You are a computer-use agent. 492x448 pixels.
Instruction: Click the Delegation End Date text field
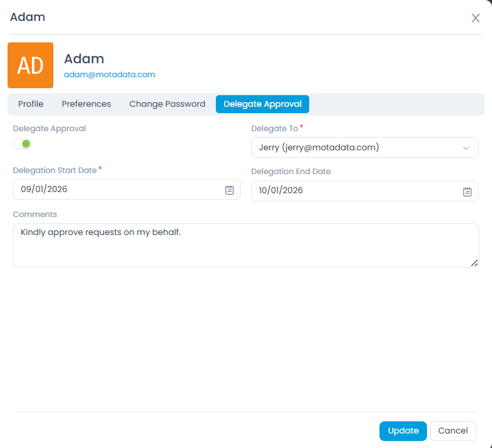point(354,190)
